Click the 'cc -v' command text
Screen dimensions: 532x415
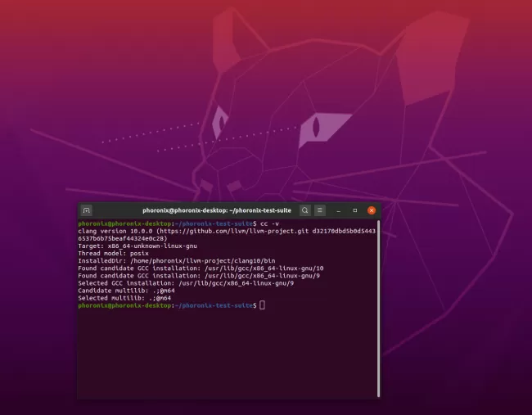(269, 223)
